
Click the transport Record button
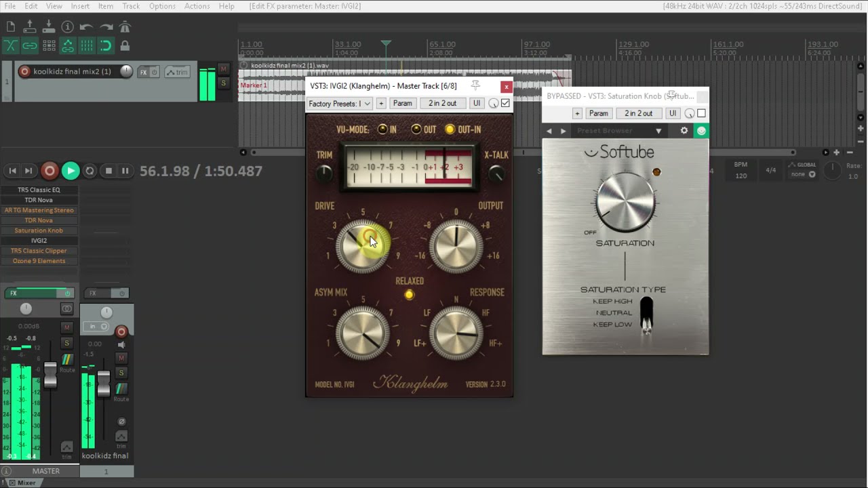click(50, 171)
